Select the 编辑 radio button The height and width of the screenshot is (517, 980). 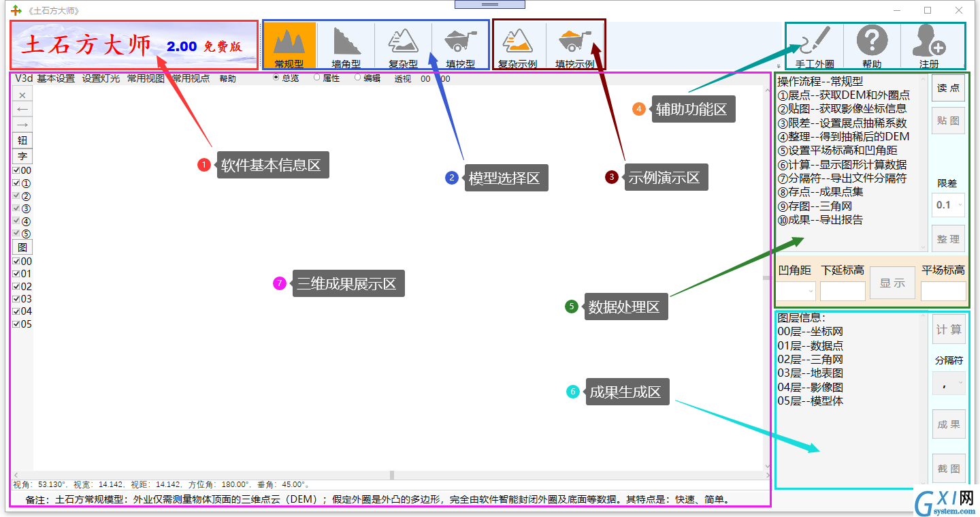click(358, 78)
